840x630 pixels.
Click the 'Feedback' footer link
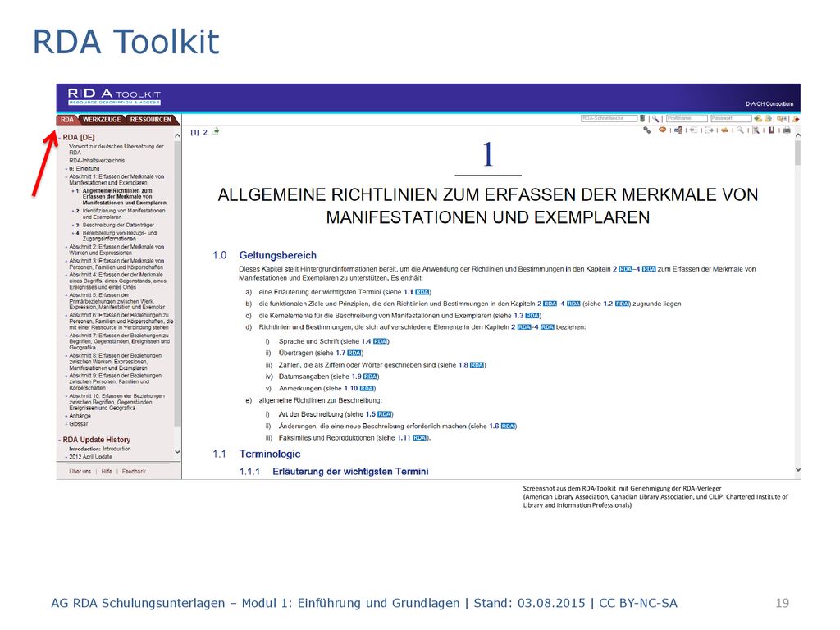coord(134,472)
